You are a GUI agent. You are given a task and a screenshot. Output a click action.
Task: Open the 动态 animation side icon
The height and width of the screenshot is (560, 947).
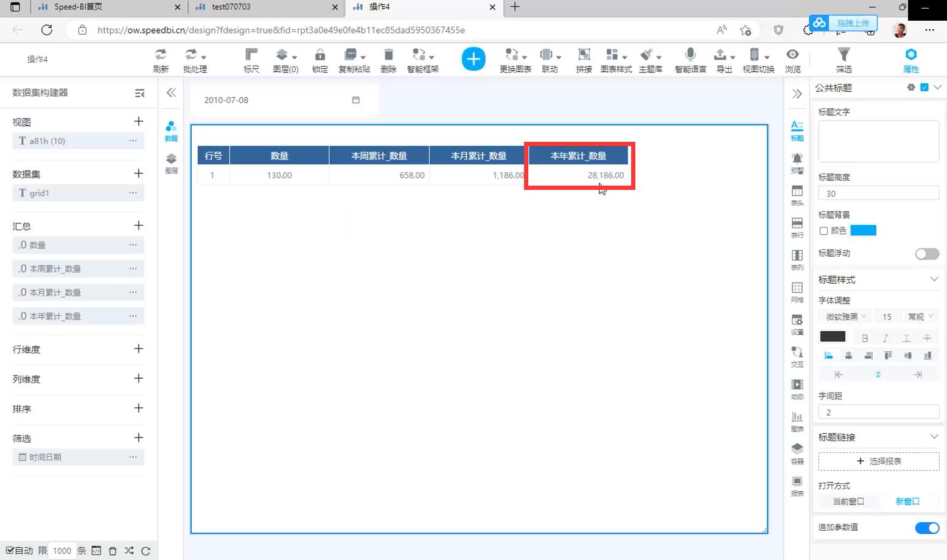coord(797,389)
